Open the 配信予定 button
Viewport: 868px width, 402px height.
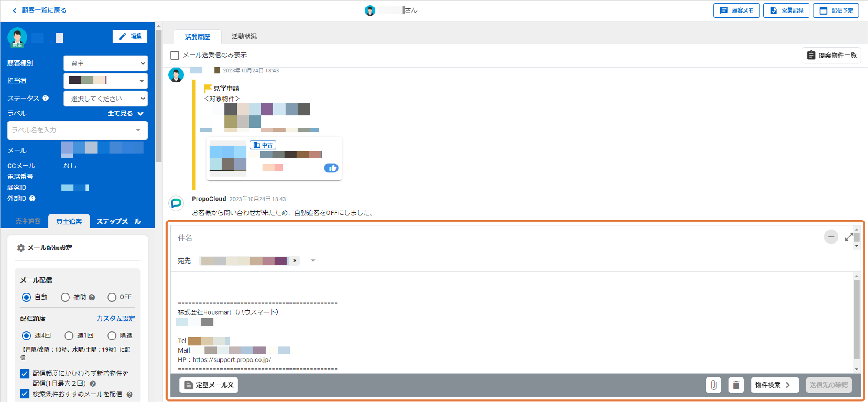(x=836, y=10)
